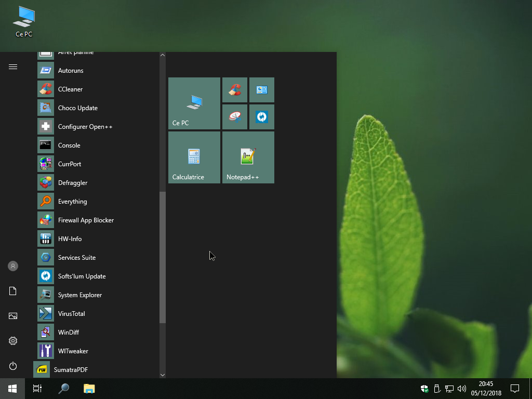This screenshot has width=532, height=399.
Task: Select the Ce PC desktop icon
Action: pyautogui.click(x=24, y=21)
